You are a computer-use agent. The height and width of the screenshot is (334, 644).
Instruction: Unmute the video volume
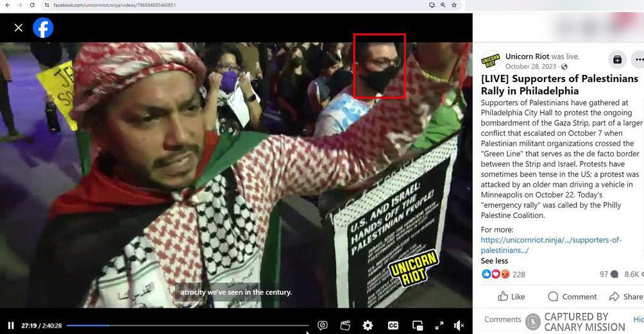pyautogui.click(x=459, y=326)
